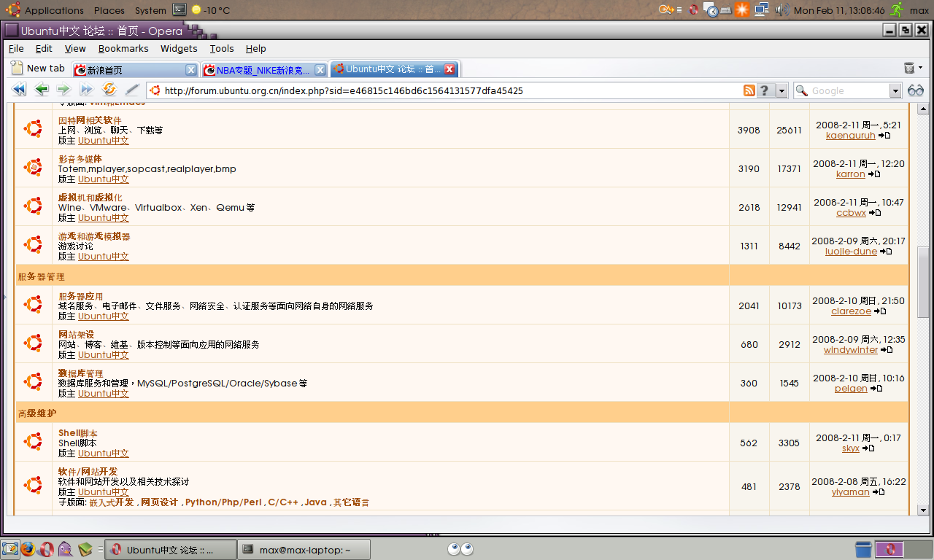Click the Rewind navigation button
The width and height of the screenshot is (934, 560).
point(20,90)
